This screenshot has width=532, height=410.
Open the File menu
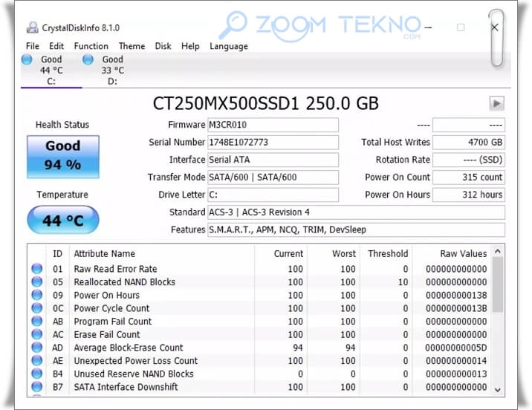(33, 46)
